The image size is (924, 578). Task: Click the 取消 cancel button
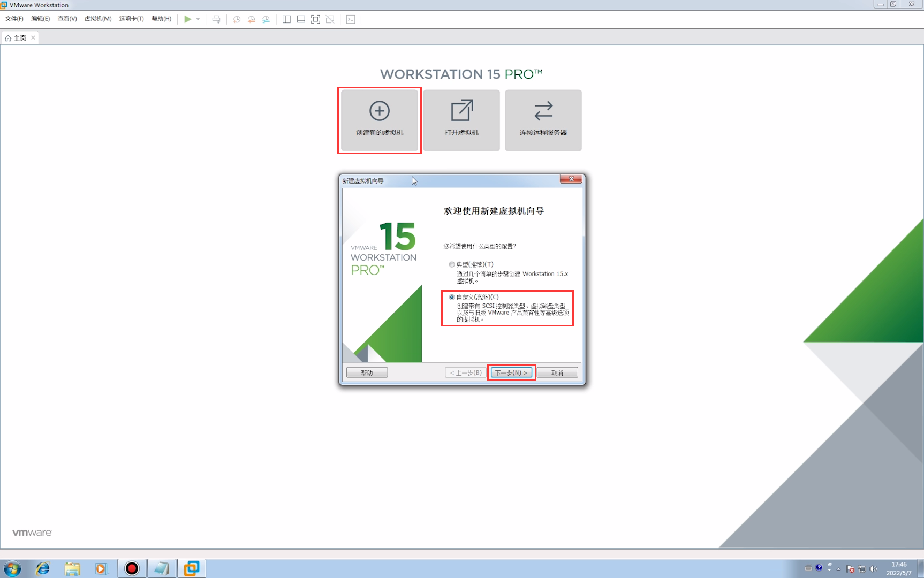557,372
